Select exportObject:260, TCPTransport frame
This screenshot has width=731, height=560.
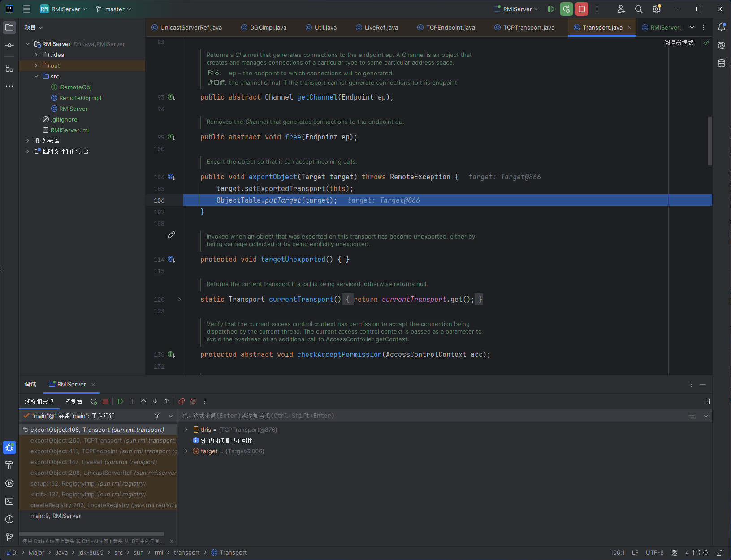[98, 440]
